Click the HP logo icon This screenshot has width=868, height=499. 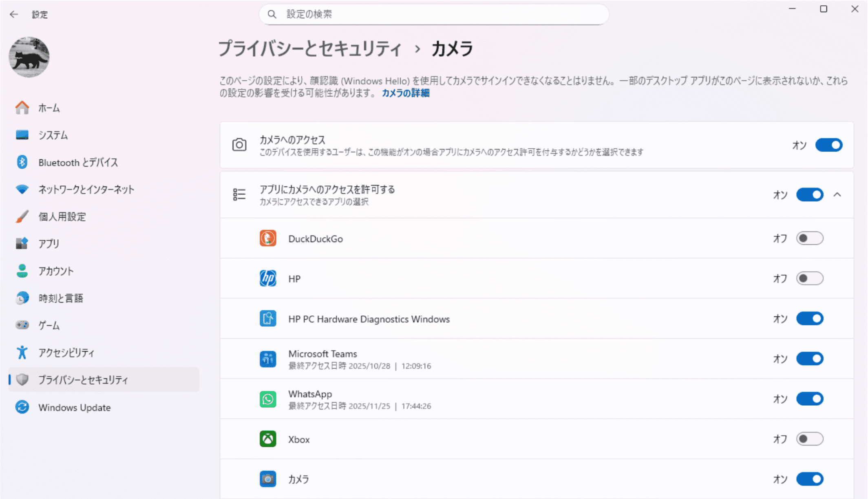pos(268,279)
